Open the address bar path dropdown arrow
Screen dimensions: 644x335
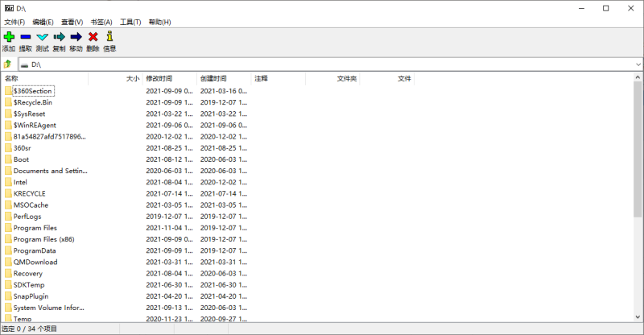tap(638, 64)
